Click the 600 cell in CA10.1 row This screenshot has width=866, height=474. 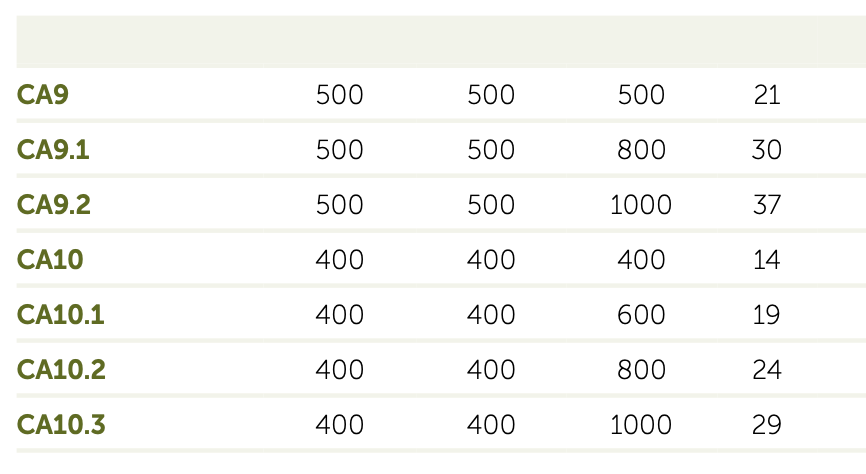[x=641, y=315]
